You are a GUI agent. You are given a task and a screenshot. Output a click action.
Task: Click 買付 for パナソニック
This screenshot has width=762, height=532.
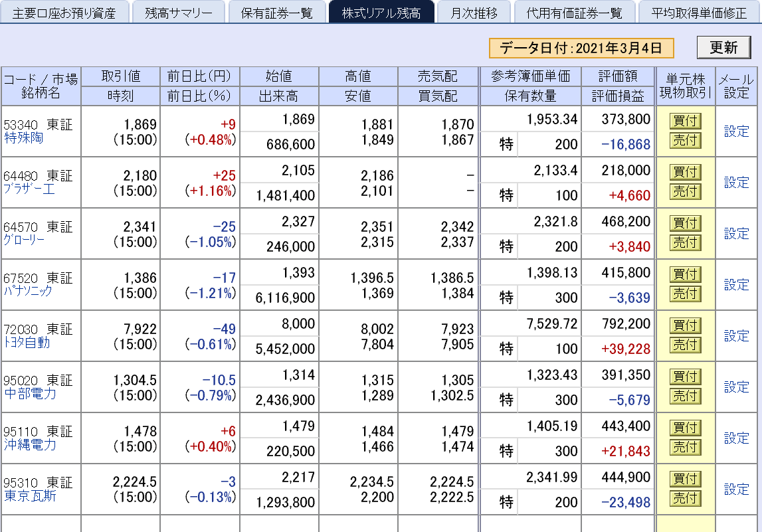685,274
